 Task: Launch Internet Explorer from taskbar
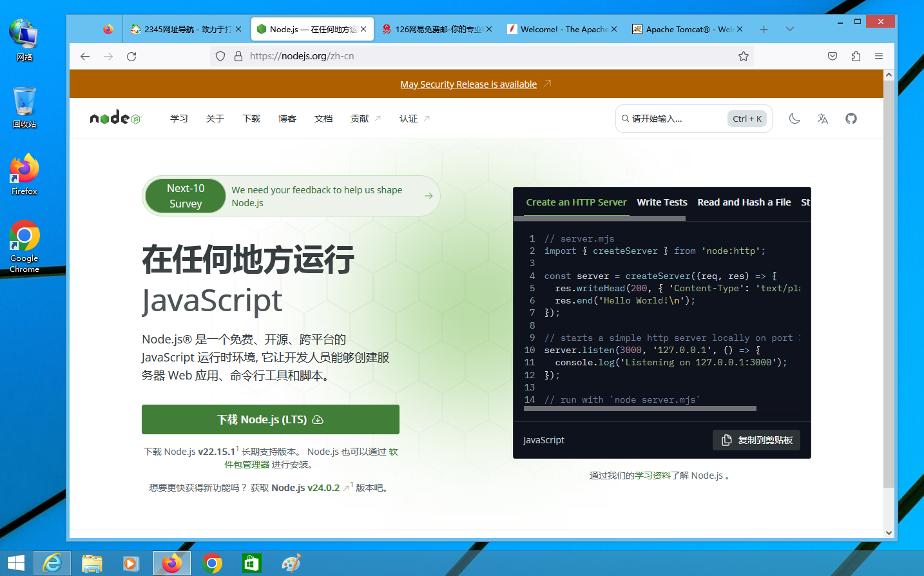point(52,563)
